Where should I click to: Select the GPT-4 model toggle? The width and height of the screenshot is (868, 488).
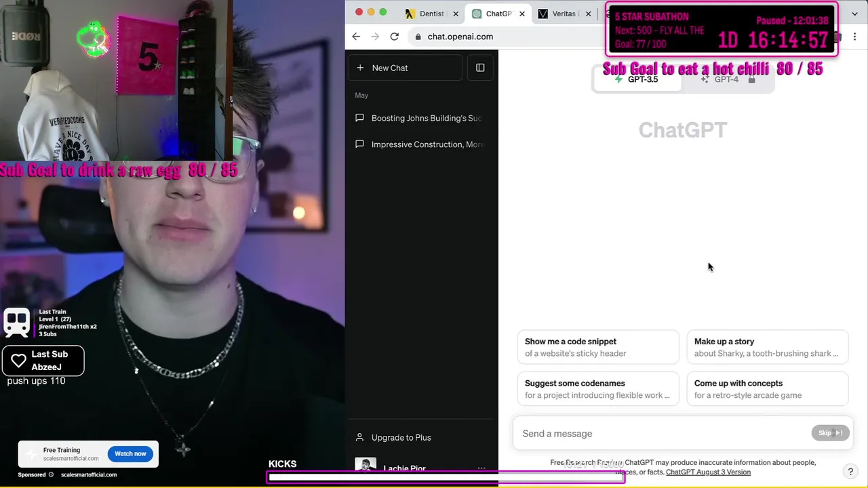[728, 79]
